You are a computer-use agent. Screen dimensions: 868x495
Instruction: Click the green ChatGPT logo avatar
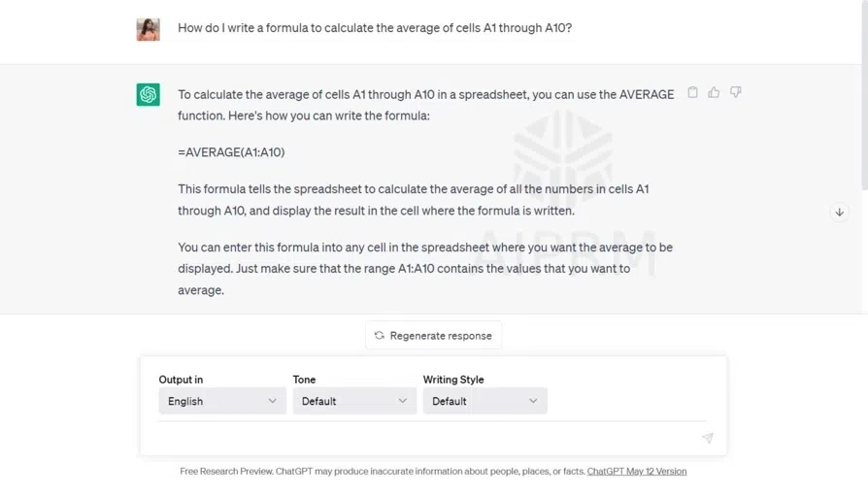point(148,94)
